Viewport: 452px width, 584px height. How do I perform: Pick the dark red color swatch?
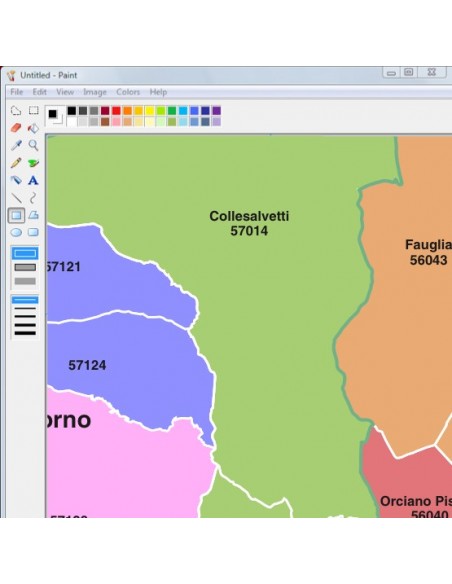[x=105, y=111]
